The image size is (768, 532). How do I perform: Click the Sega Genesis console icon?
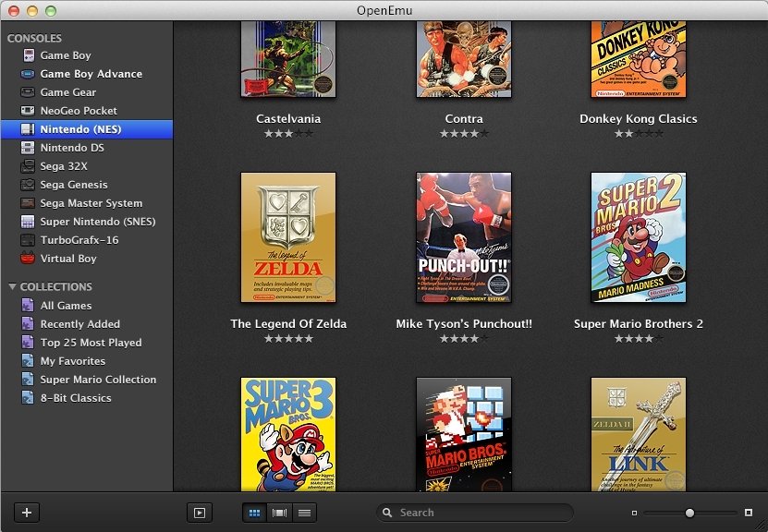click(28, 185)
